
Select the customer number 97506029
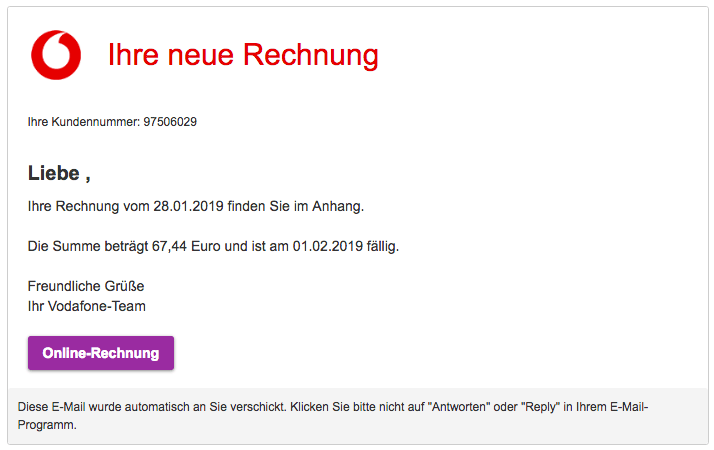[170, 122]
